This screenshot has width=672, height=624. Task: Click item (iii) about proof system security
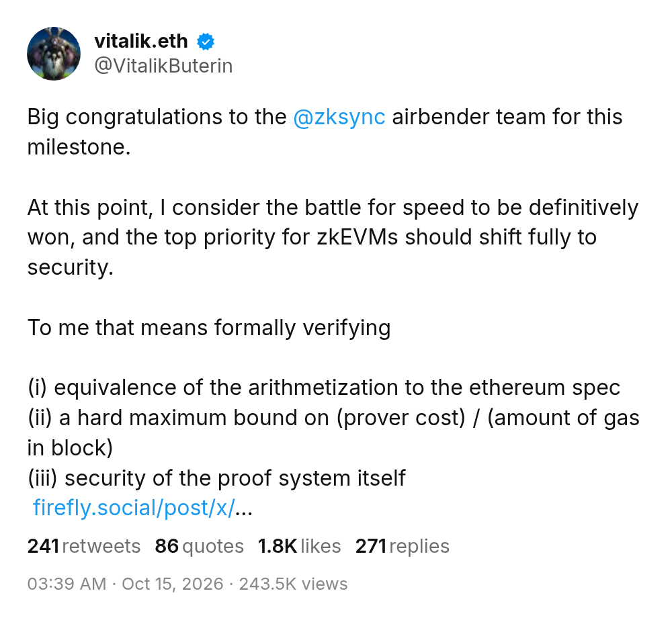[216, 478]
